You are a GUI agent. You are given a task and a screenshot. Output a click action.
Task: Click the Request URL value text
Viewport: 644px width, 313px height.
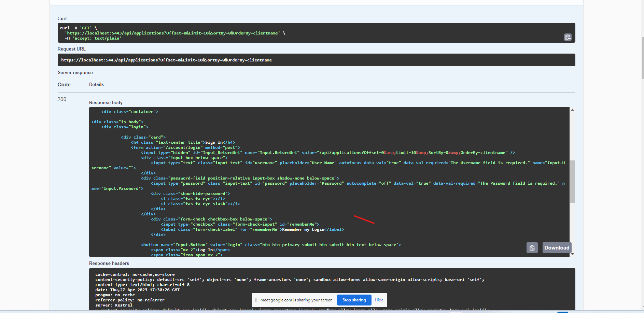pyautogui.click(x=167, y=60)
